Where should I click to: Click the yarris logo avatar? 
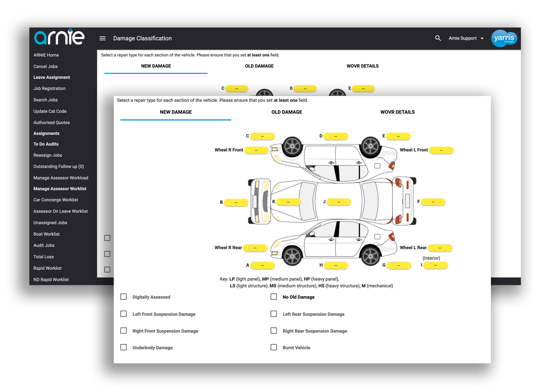pyautogui.click(x=504, y=38)
